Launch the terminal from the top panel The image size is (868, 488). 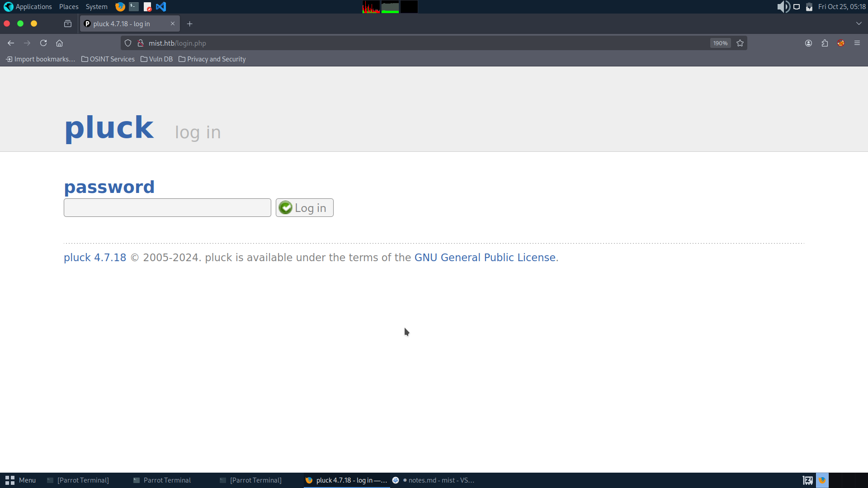click(x=133, y=7)
